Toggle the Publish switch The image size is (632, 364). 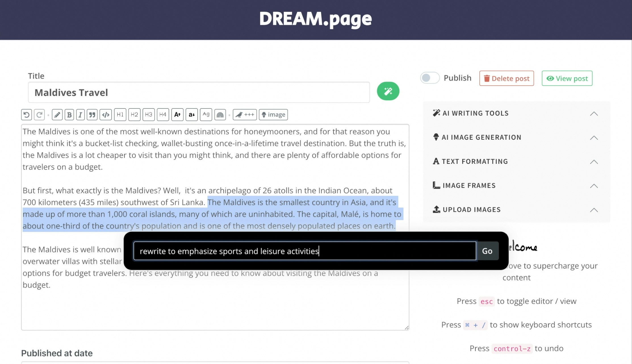pyautogui.click(x=430, y=78)
